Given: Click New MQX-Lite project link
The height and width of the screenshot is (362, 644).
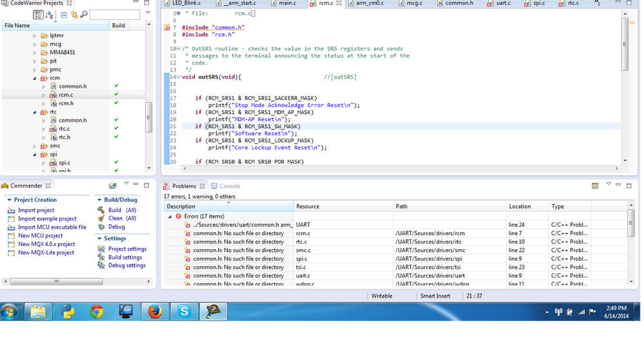Looking at the screenshot, I should tap(46, 253).
